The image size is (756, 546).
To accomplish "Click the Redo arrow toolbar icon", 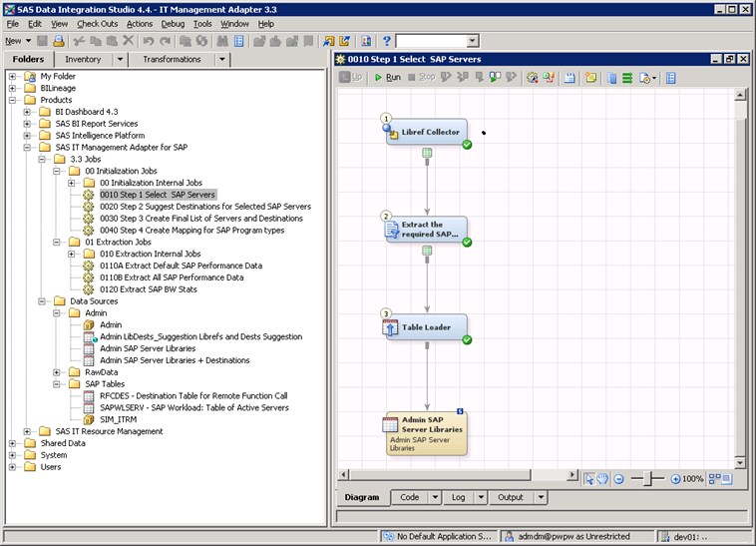I will coord(165,41).
